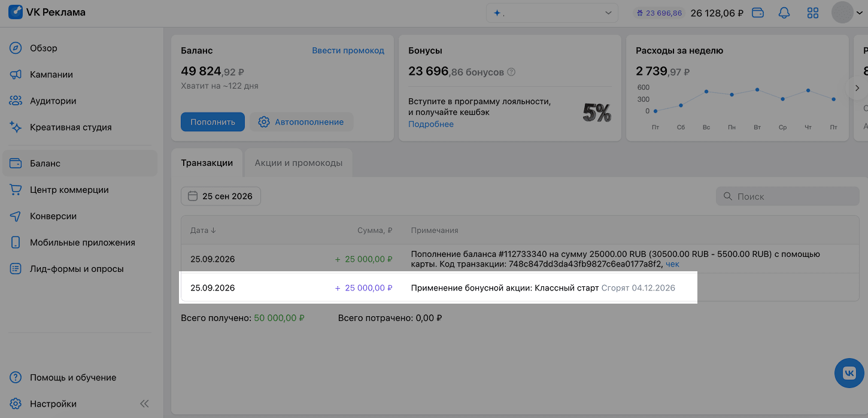Click the help icon next to бонусов

point(511,72)
